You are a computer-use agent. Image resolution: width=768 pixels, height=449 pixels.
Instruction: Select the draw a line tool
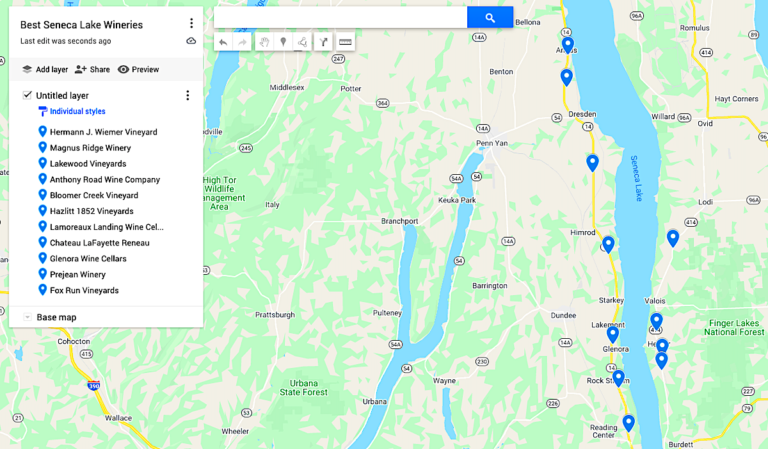click(x=303, y=42)
